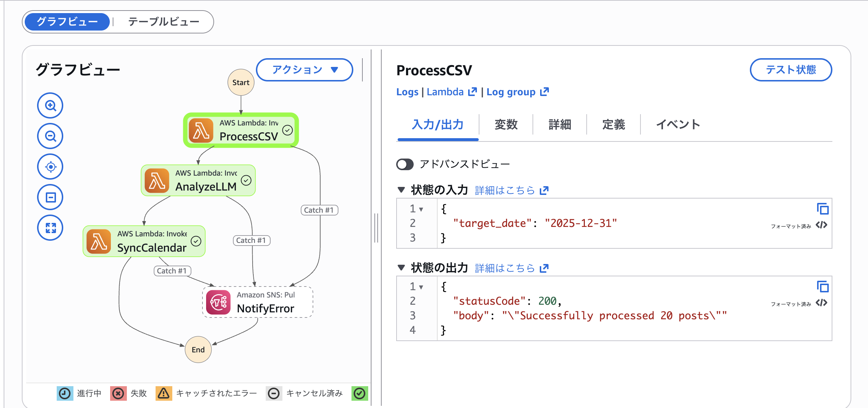Collapse the 状態の入力 section

point(401,190)
